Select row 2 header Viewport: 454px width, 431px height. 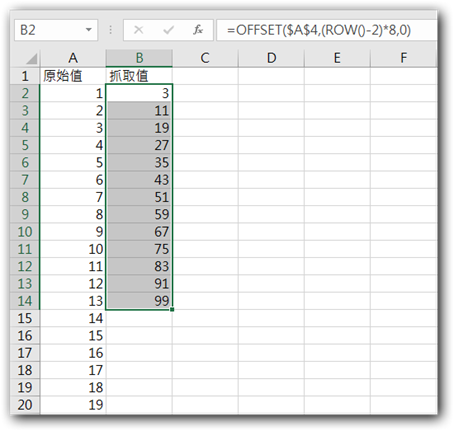pyautogui.click(x=25, y=93)
